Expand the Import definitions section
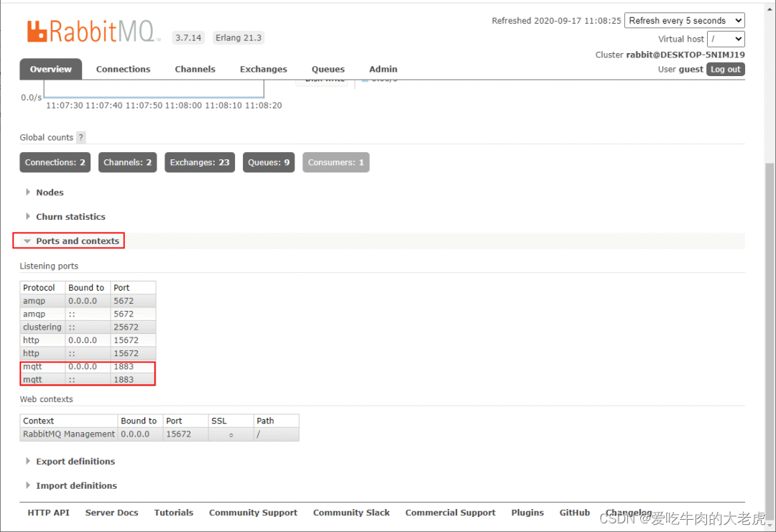Screen dimensions: 776x532 (x=76, y=485)
